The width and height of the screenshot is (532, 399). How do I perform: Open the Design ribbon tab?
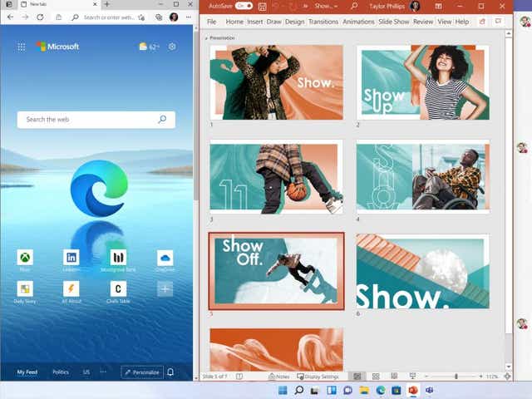[294, 22]
